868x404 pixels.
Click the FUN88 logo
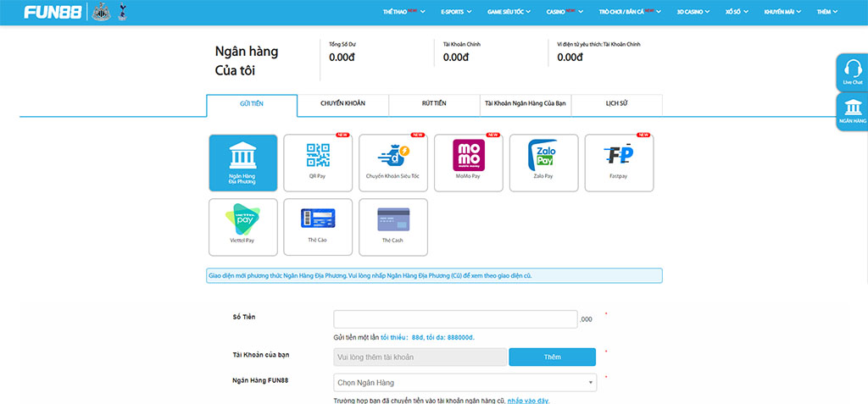pos(53,12)
